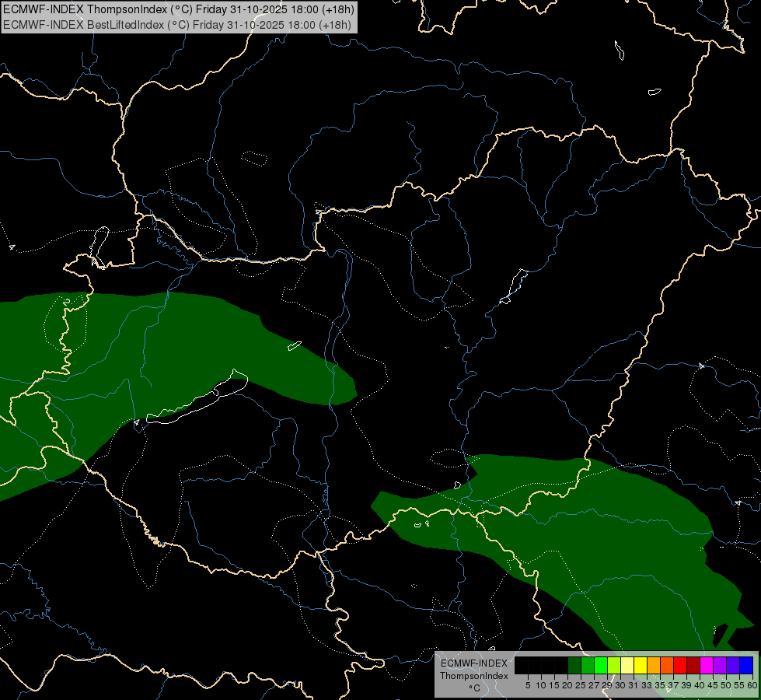Click the legend label 'ThompsonIndex'
The height and width of the screenshot is (700, 761).
(x=474, y=676)
